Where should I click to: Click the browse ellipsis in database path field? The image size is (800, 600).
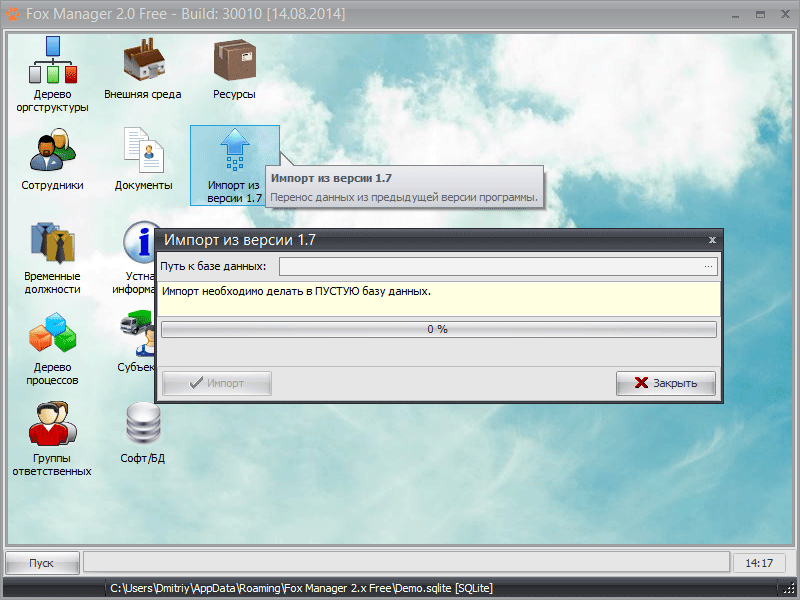[708, 266]
